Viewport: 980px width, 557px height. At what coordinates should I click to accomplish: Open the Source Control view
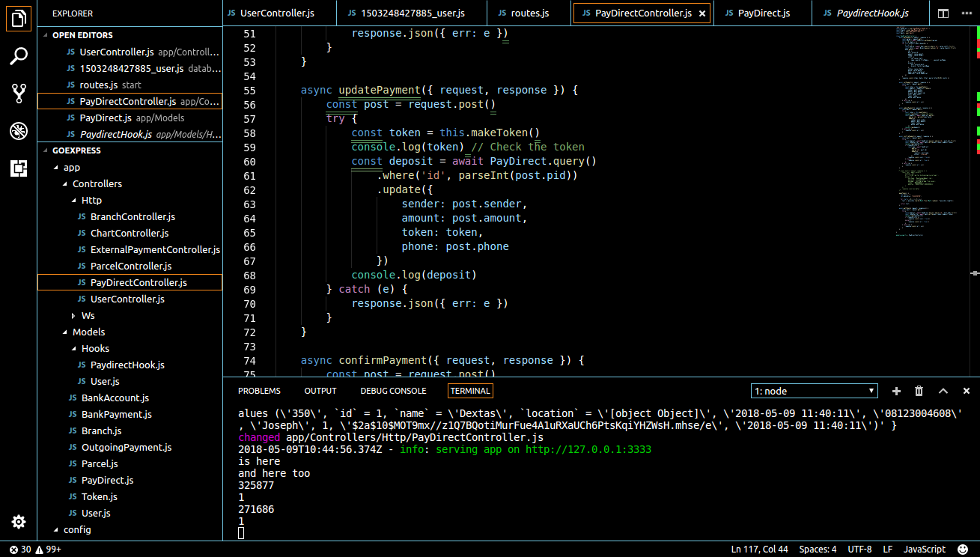19,93
